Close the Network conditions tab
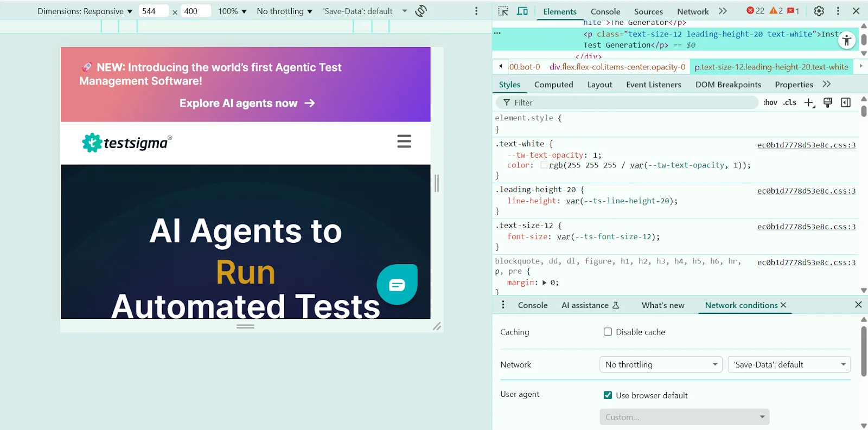Viewport: 868px width, 430px height. point(783,305)
